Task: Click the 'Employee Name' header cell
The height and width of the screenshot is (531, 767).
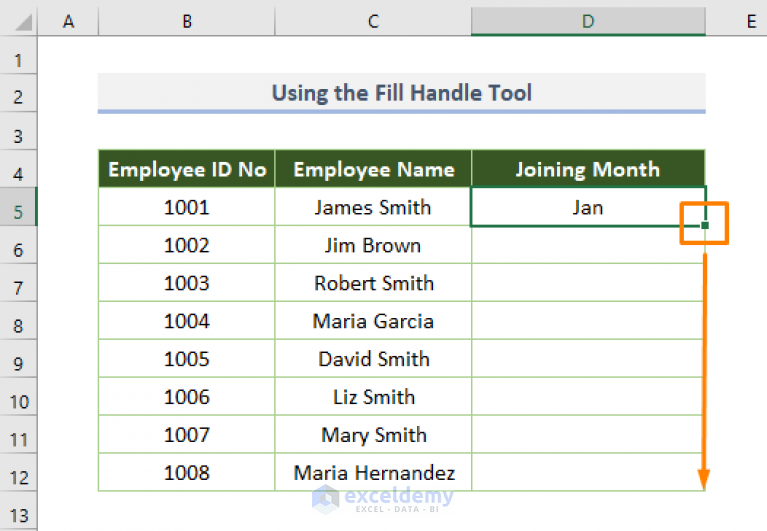Action: (x=373, y=169)
